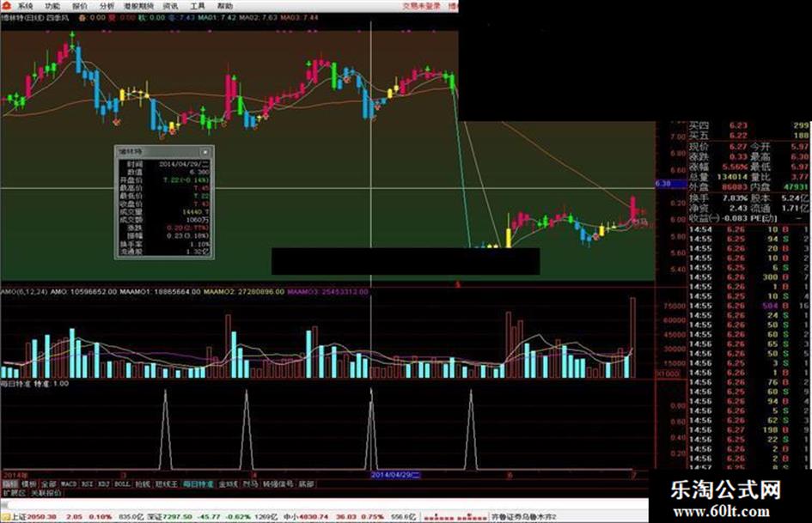Select the 短线王 indicator tab

click(x=166, y=484)
